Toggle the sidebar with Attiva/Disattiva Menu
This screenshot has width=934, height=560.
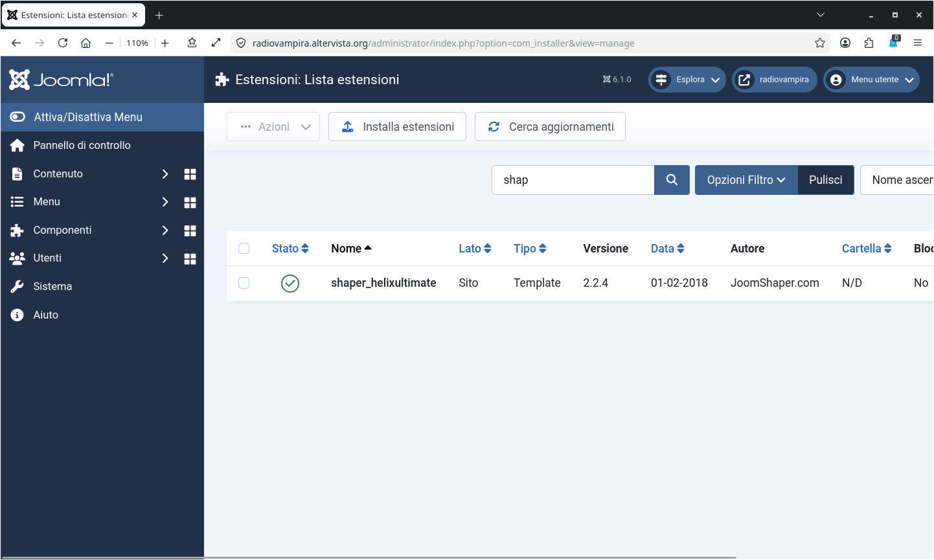(88, 117)
